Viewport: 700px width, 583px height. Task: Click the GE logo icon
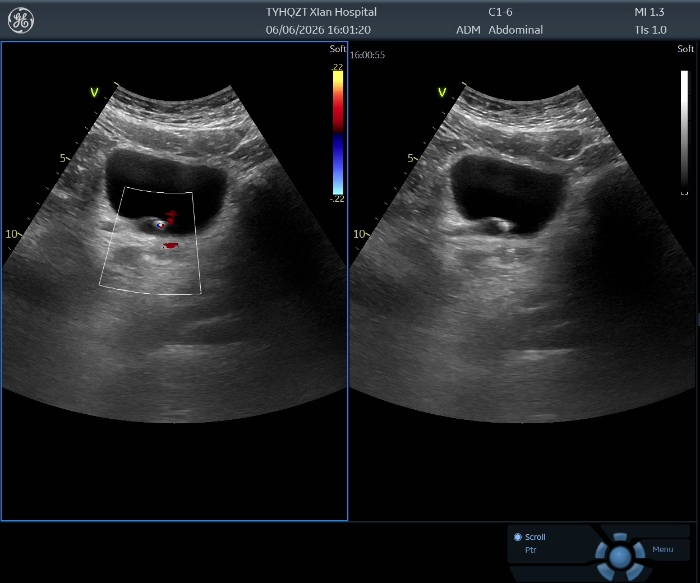pyautogui.click(x=21, y=21)
